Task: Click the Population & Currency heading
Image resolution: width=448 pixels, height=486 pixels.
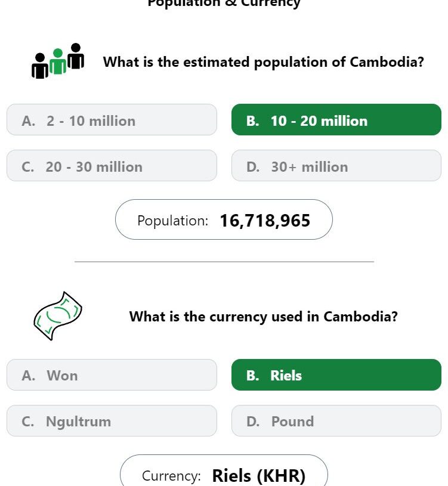Action: point(224,3)
